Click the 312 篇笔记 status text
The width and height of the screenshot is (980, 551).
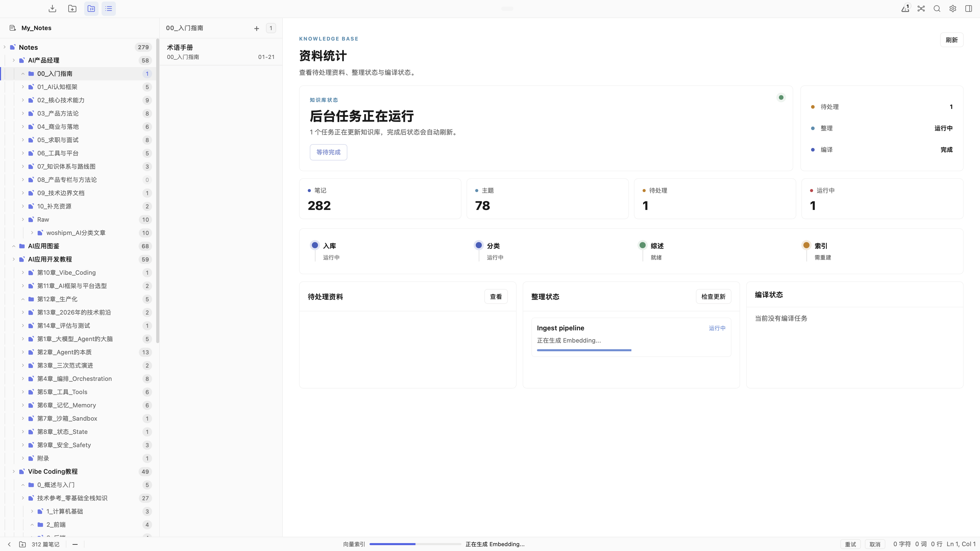tap(46, 544)
